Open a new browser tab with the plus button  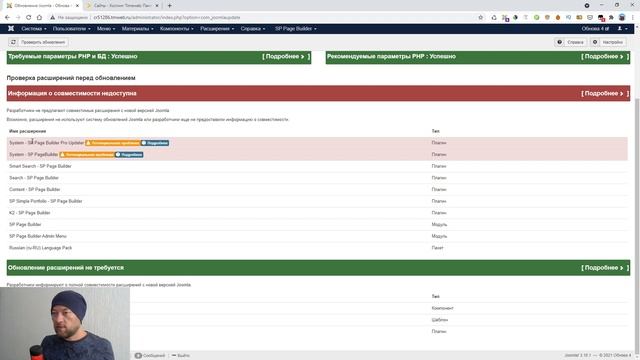click(x=169, y=6)
